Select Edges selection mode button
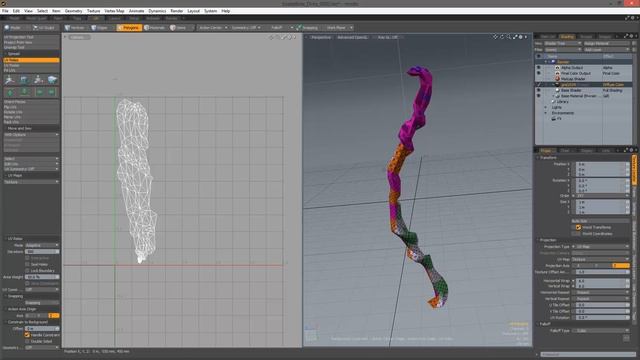This screenshot has width=640, height=360. tap(100, 28)
